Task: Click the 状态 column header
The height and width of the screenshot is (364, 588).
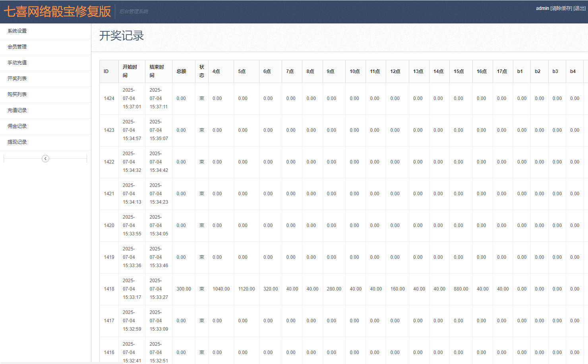Action: [x=201, y=71]
